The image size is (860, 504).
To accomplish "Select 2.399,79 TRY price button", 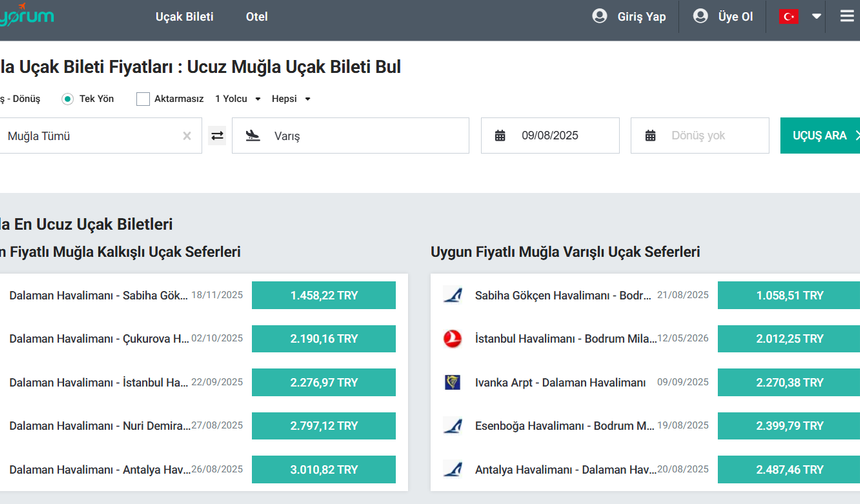I will [x=789, y=426].
